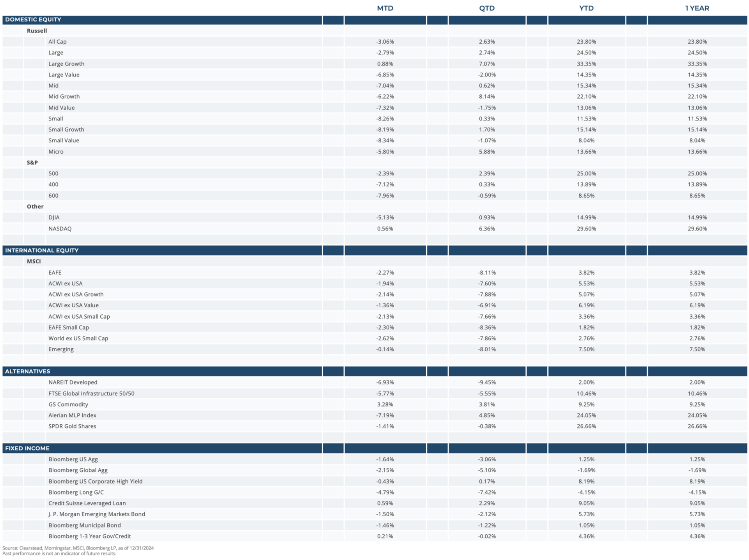Click the ACWI ex USA Small Cap label
This screenshot has width=749, height=560.
[x=79, y=317]
